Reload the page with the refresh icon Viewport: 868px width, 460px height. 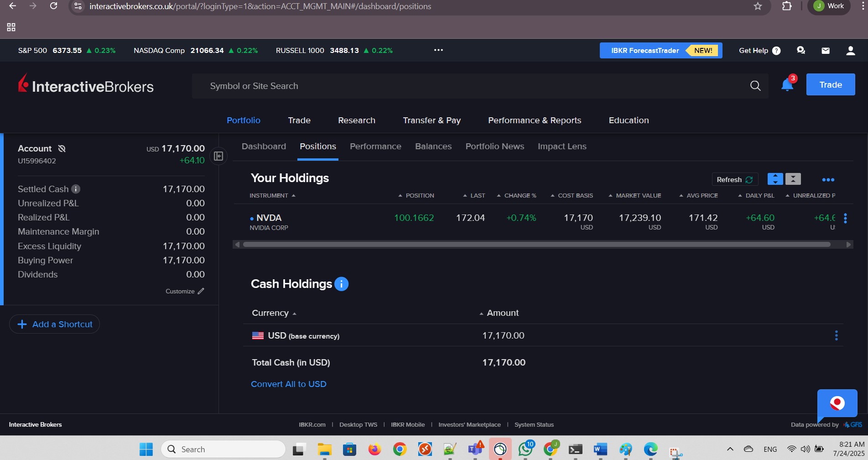tap(53, 6)
